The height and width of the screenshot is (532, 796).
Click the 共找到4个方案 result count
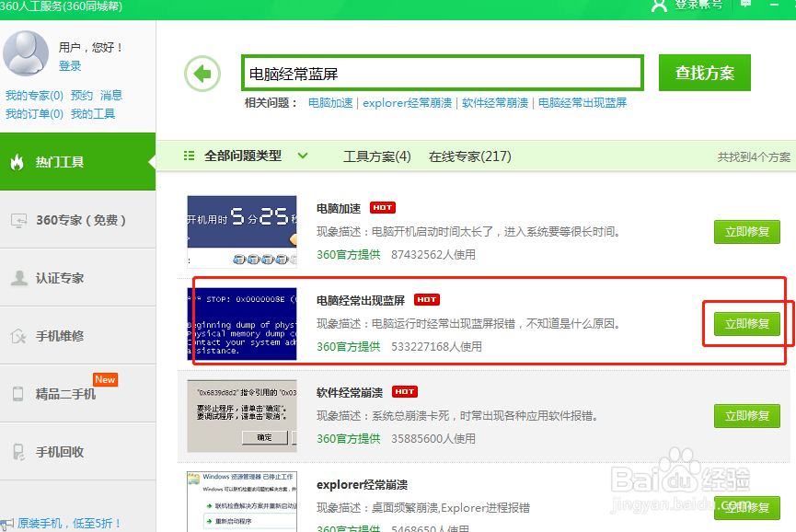coord(754,157)
